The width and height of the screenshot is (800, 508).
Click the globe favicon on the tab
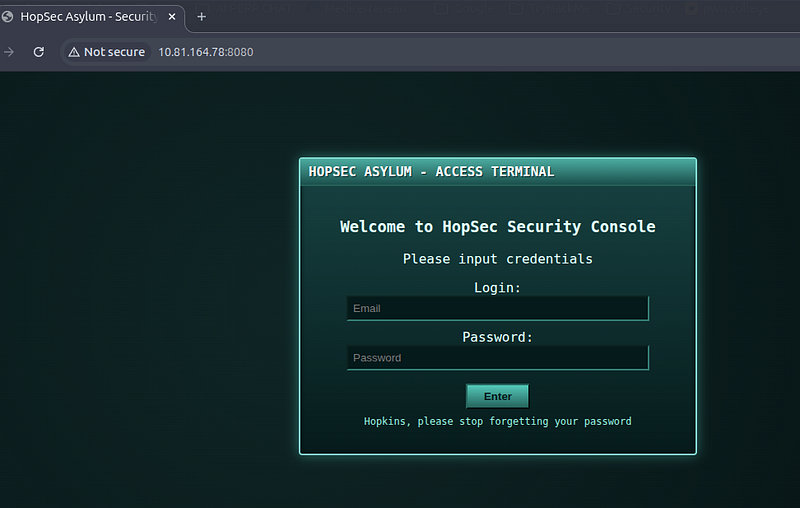pyautogui.click(x=7, y=17)
